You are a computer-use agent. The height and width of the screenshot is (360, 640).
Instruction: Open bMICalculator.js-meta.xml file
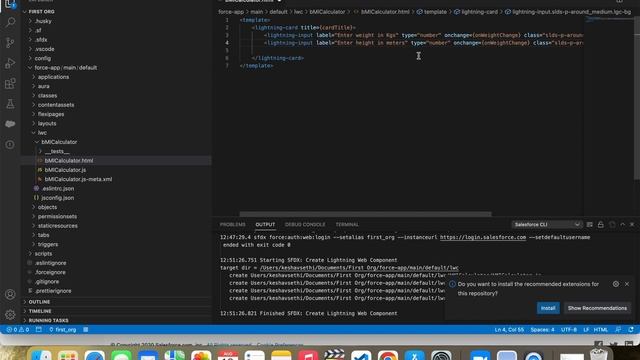78,179
